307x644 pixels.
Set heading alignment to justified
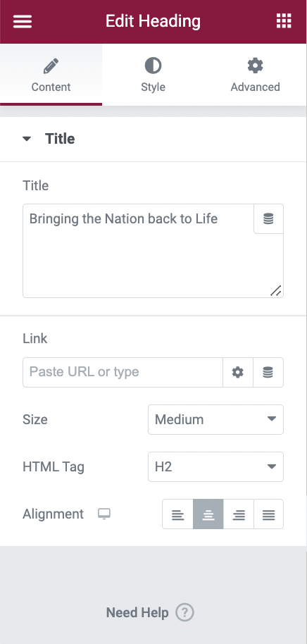point(268,514)
